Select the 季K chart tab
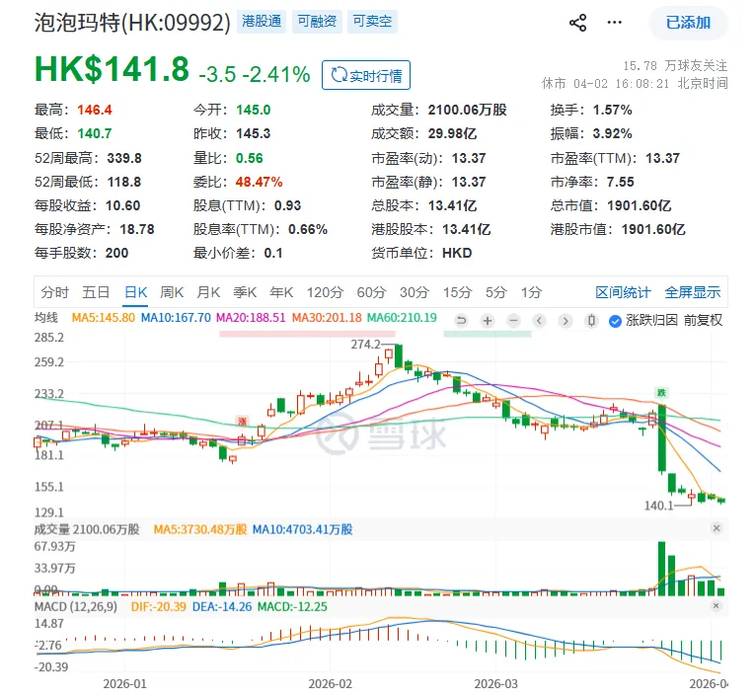The width and height of the screenshot is (755, 700). [245, 292]
